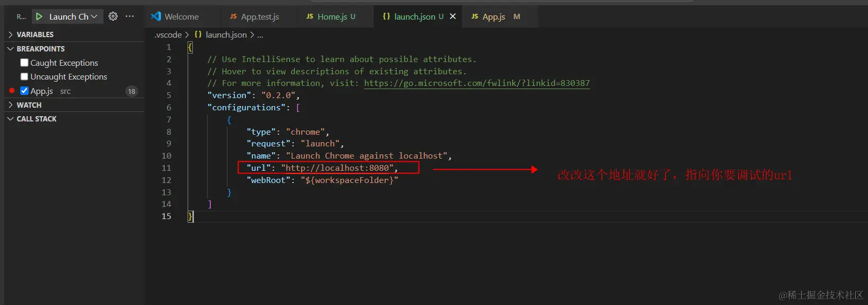The width and height of the screenshot is (868, 305).
Task: Click the "Hover to view descriptions" comment
Action: pyautogui.click(x=337, y=71)
